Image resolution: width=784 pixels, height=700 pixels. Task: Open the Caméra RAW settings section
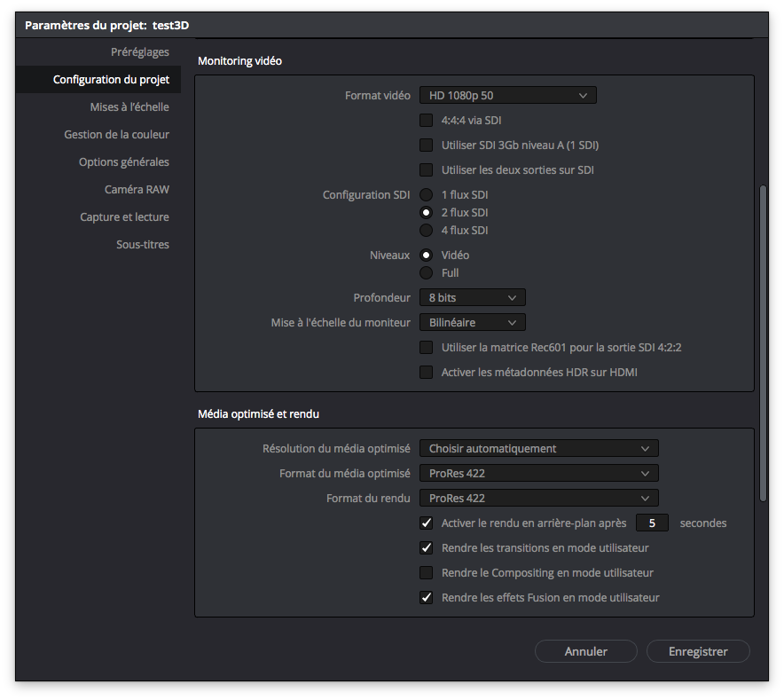137,190
